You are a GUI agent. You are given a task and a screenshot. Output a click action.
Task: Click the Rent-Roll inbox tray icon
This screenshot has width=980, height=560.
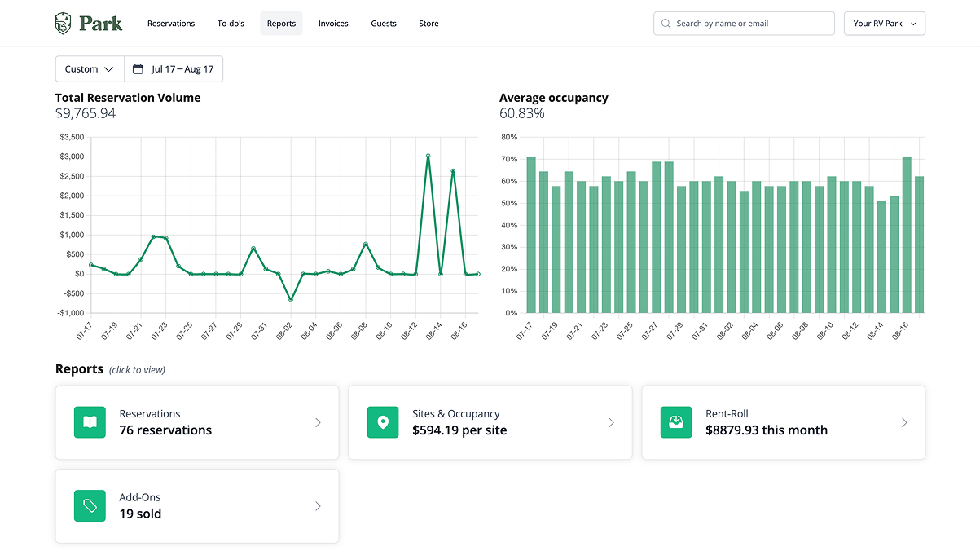tap(675, 422)
